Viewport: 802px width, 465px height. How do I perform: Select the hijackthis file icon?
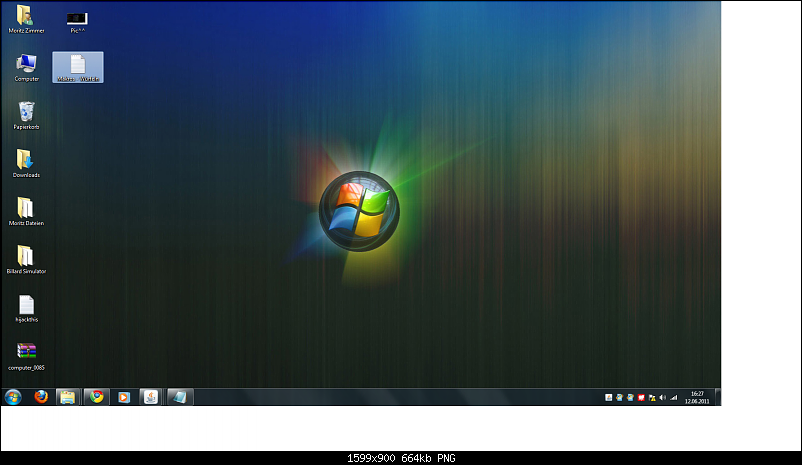[x=26, y=308]
